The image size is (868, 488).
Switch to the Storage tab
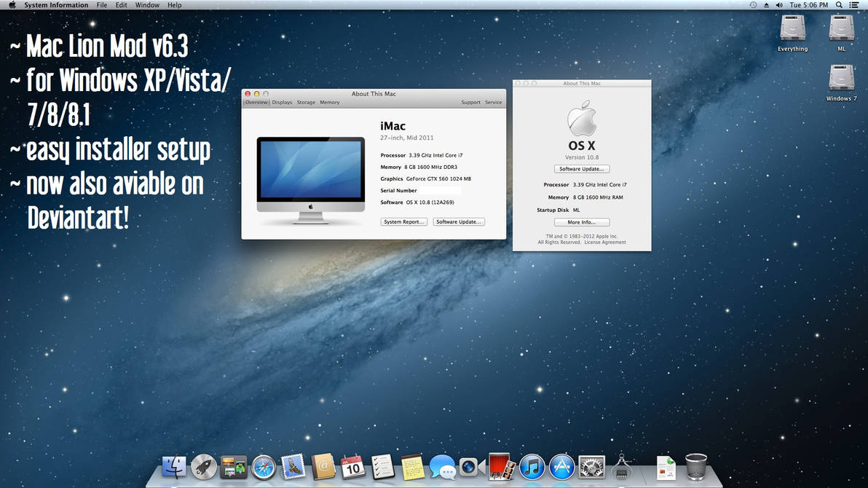coord(306,103)
